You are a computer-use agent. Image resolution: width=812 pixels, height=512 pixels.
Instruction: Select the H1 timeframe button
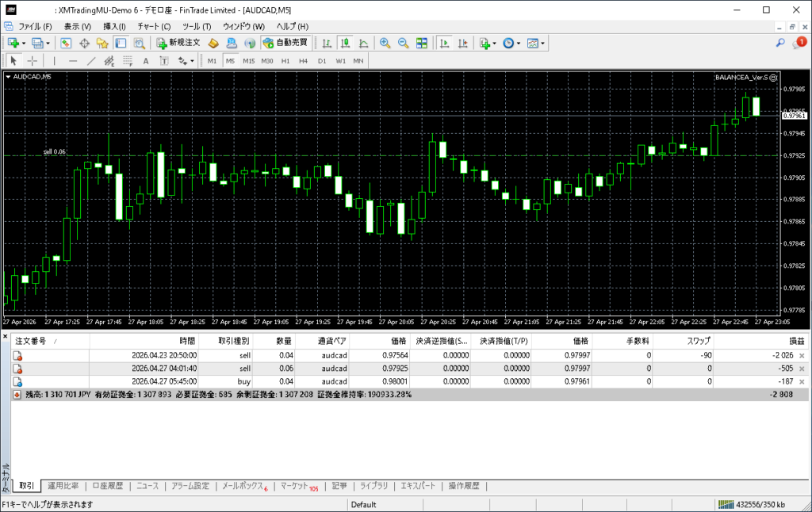point(285,61)
